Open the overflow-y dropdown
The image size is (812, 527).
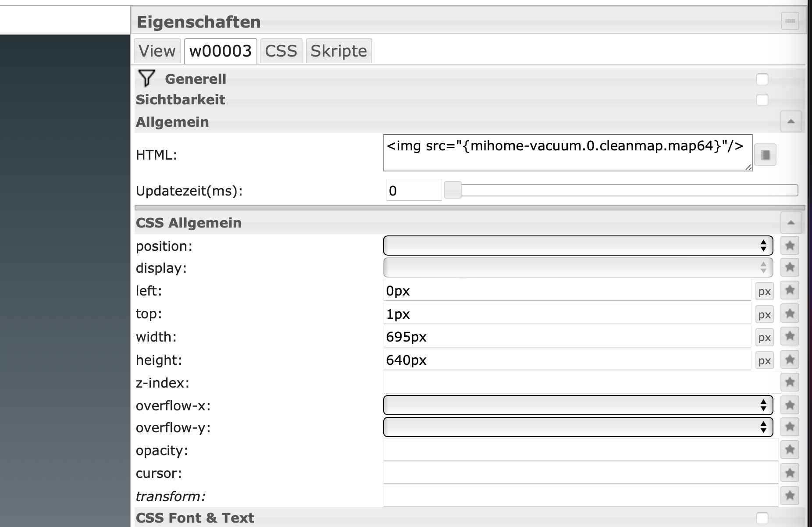point(578,427)
